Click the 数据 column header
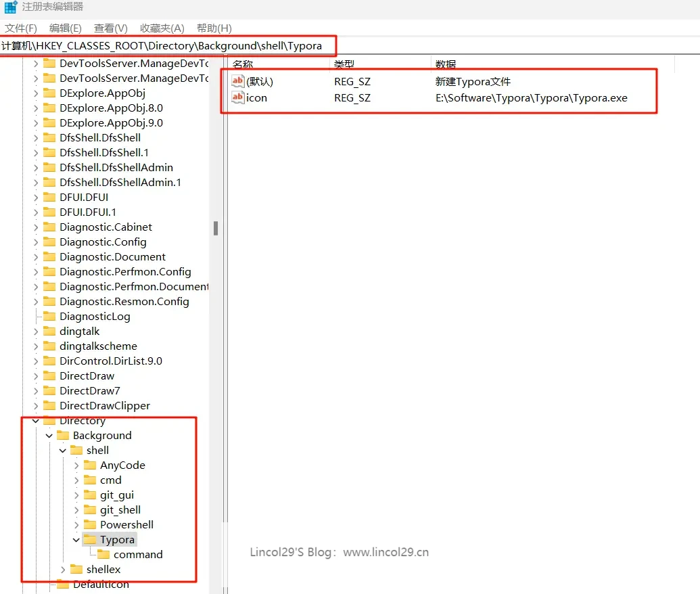This screenshot has width=700, height=594. 446,64
